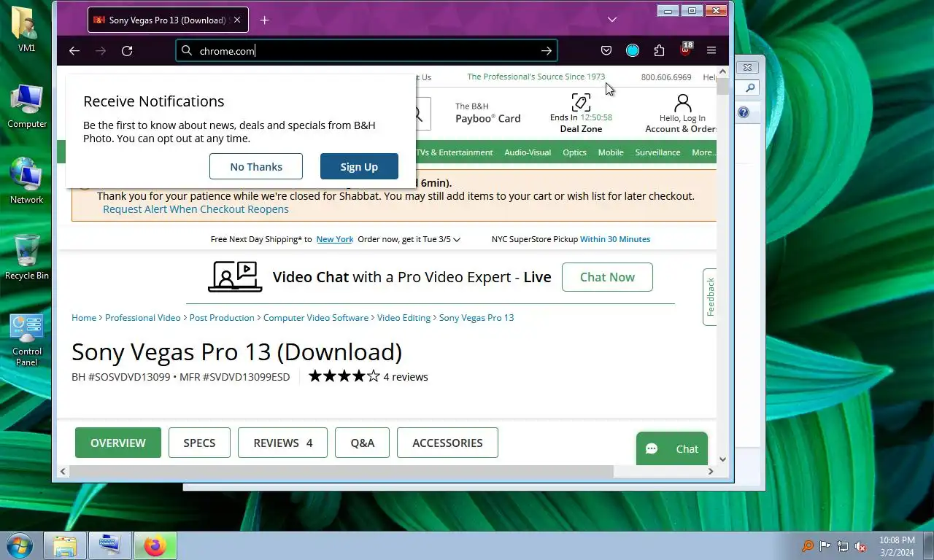Open the Mobile category menu
This screenshot has width=934, height=560.
click(611, 152)
